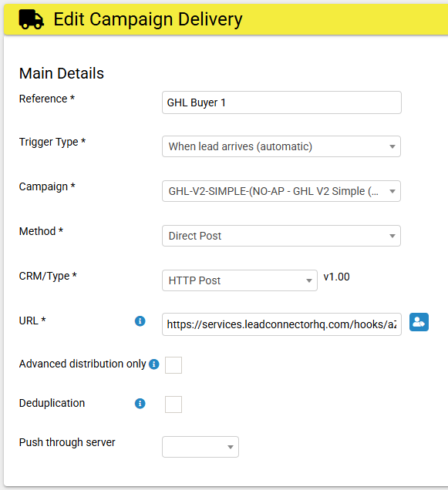Click the Main Details section heading
448x490 pixels.
62,74
